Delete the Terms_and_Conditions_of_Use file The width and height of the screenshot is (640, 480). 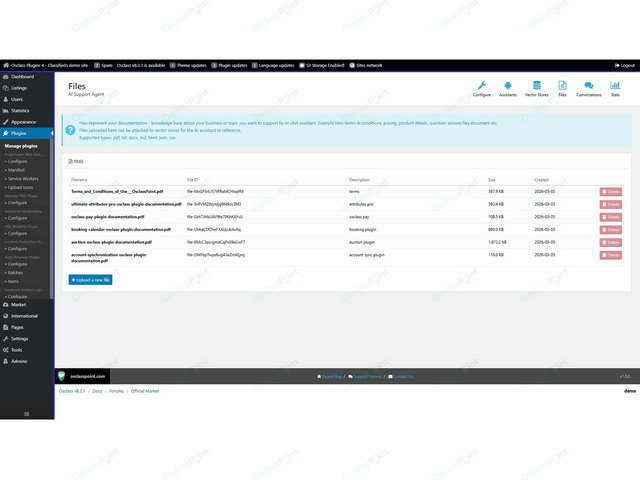pyautogui.click(x=611, y=192)
